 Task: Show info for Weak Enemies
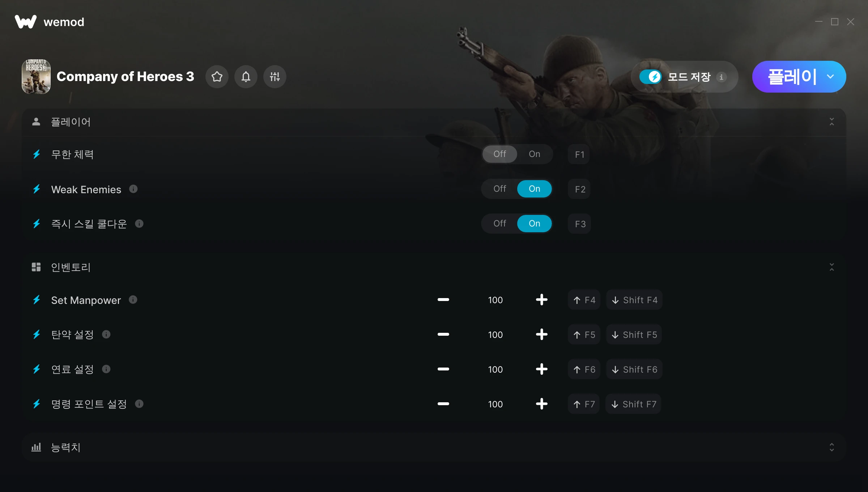(133, 189)
